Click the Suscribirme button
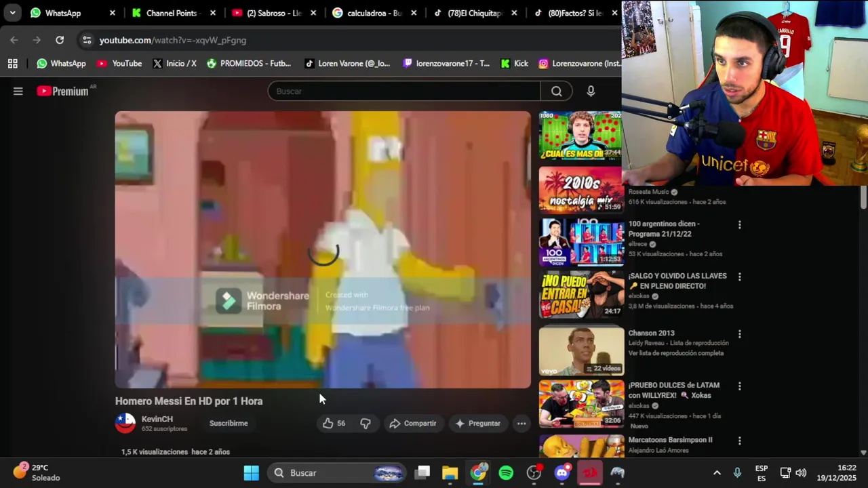Screen dimensions: 868x488 point(229,423)
